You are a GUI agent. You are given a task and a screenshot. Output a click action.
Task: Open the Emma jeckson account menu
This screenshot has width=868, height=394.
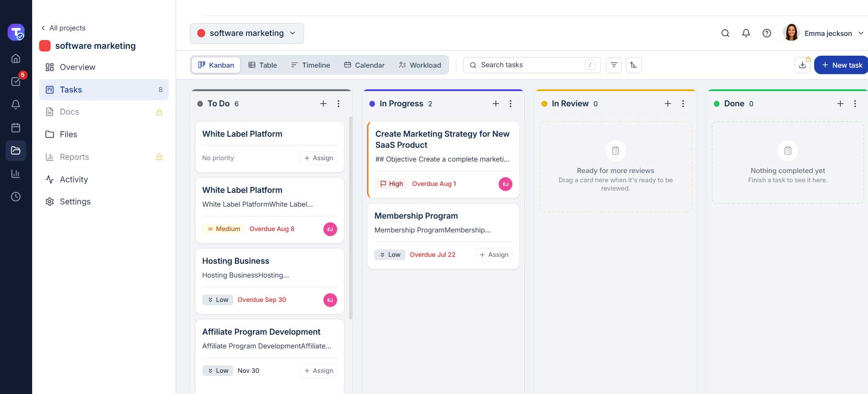pos(823,33)
